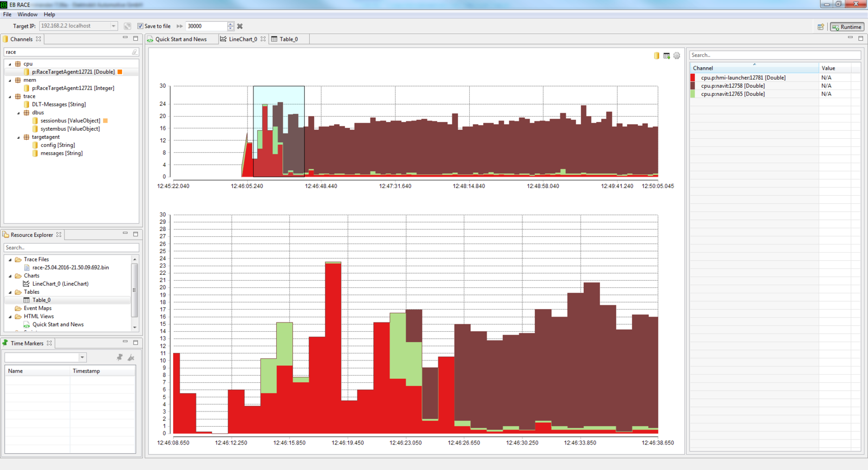The image size is (868, 470).
Task: Collapse the Trace Files folder
Action: click(10, 260)
